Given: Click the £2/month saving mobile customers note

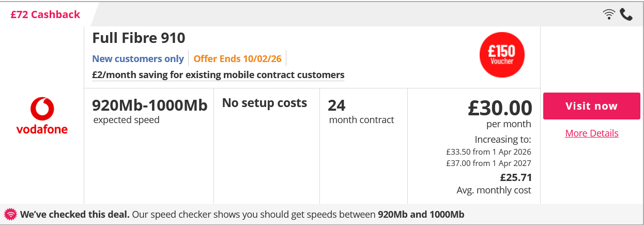Looking at the screenshot, I should [x=218, y=75].
